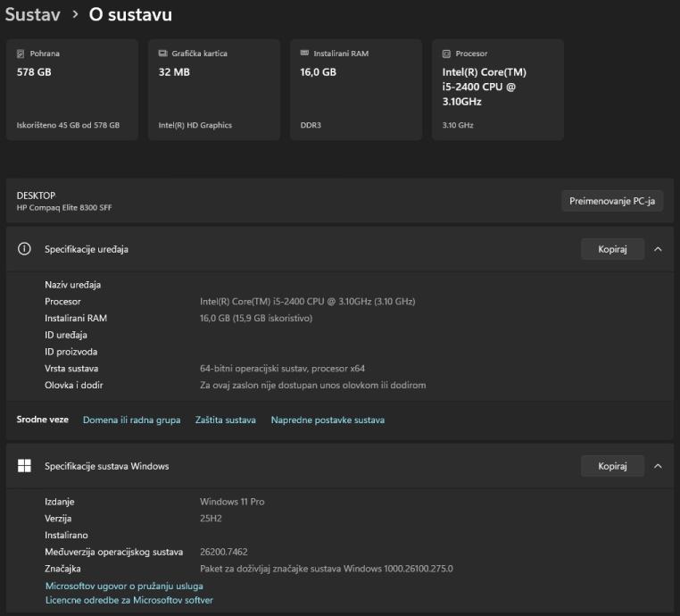This screenshot has width=680, height=616.
Task: Copy device specifications with Kopiraj
Action: click(x=612, y=249)
